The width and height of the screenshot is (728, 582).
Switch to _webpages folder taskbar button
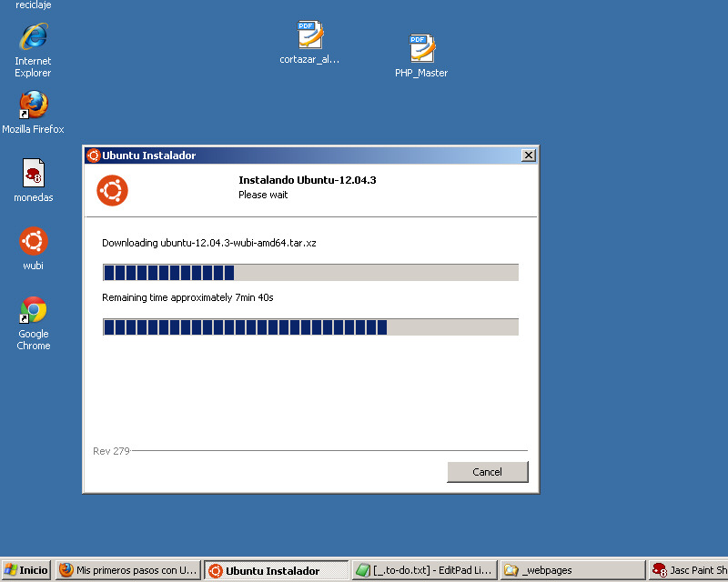point(573,570)
